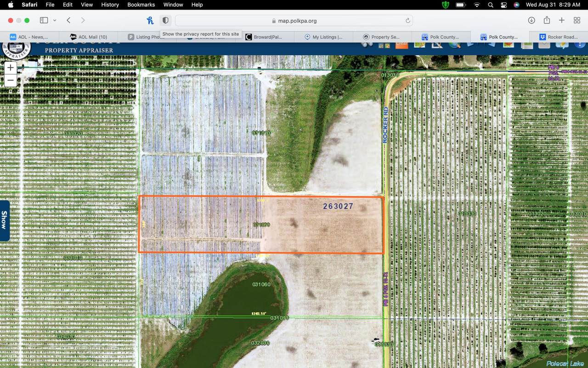This screenshot has width=588, height=368.
Task: Open Spotlight search icon
Action: (x=491, y=5)
